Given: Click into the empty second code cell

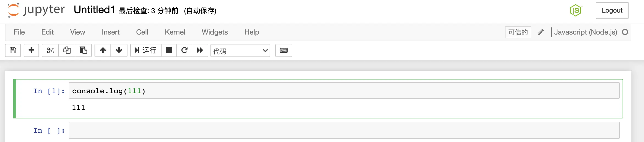Looking at the screenshot, I should 344,130.
